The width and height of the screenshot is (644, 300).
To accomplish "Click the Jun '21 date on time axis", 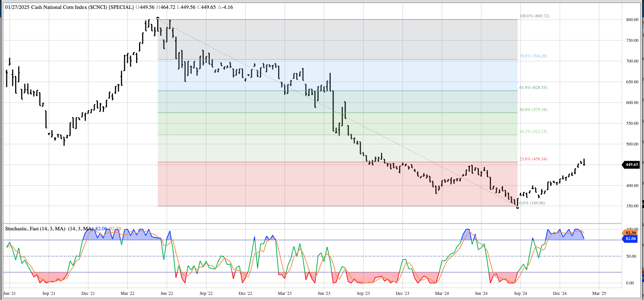I will tap(10, 293).
